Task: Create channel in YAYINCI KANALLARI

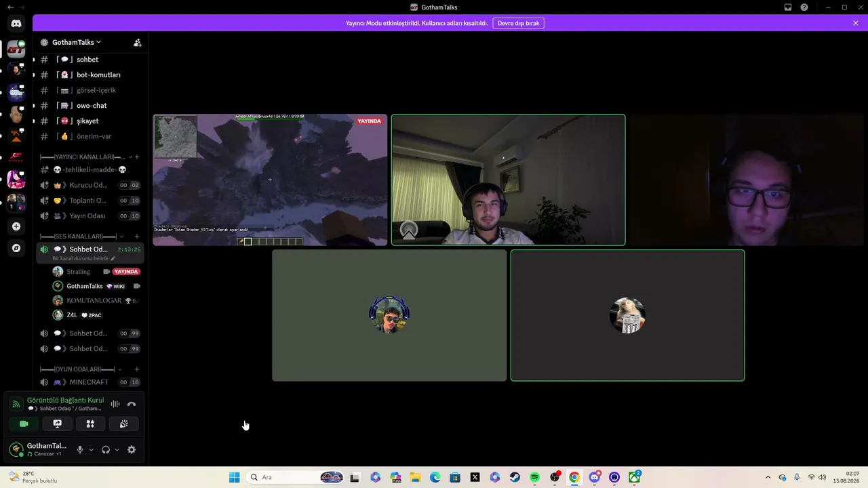Action: [x=137, y=157]
